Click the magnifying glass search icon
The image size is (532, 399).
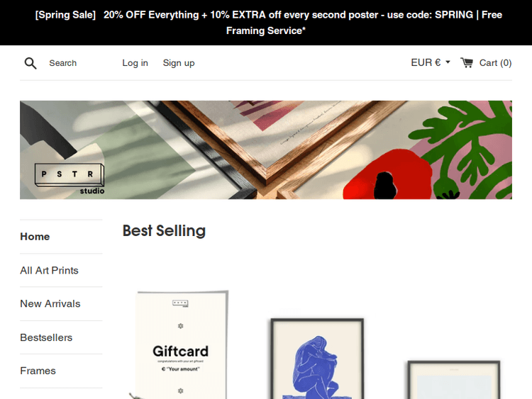[x=31, y=63]
